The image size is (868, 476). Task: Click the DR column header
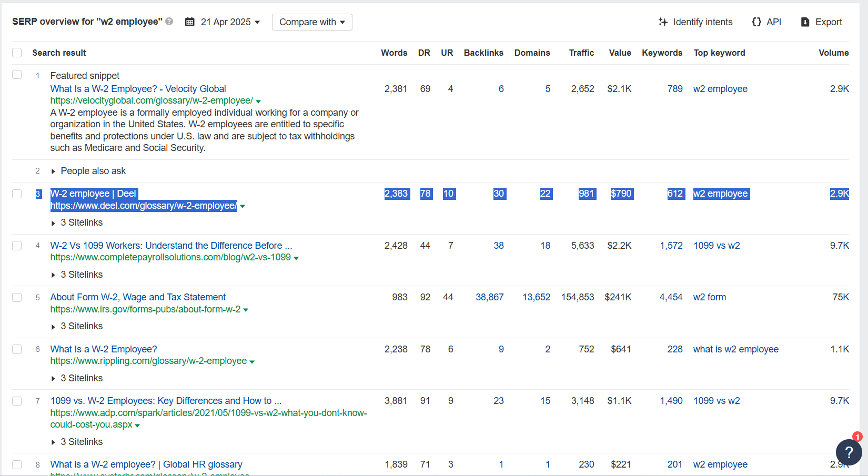pos(424,53)
